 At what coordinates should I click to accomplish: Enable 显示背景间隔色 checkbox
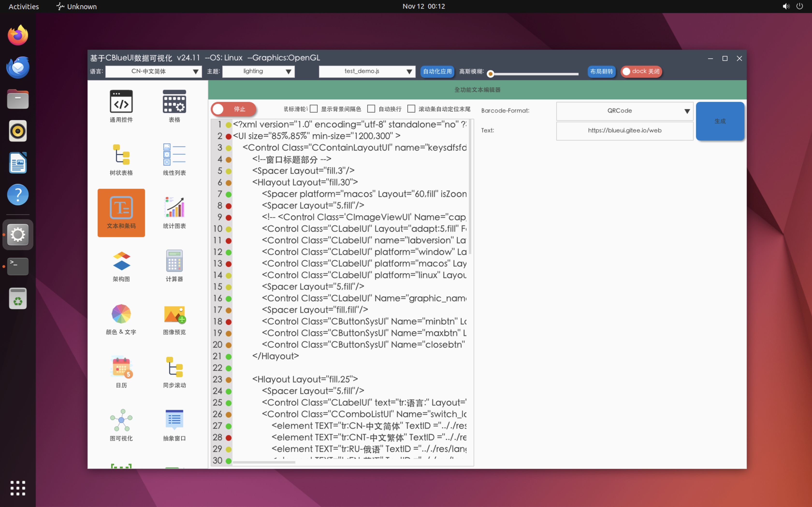click(314, 109)
